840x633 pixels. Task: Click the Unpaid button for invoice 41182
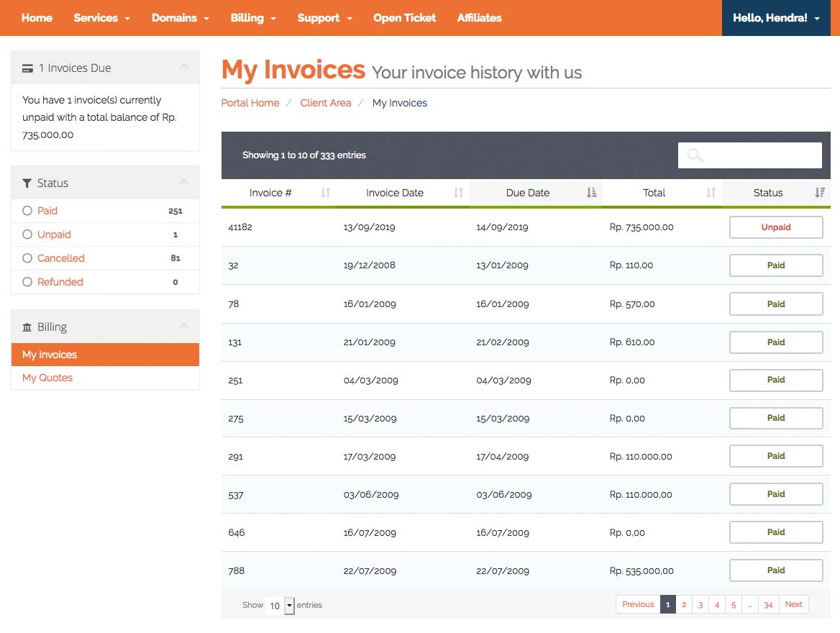(776, 227)
